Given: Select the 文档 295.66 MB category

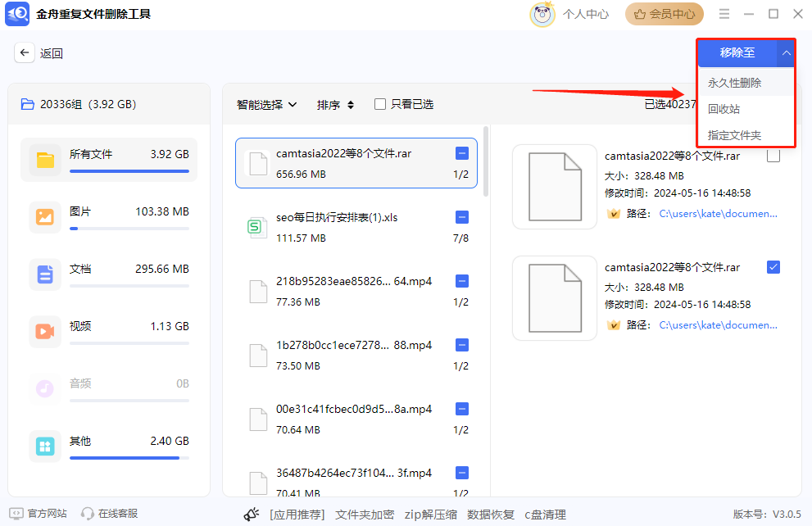Looking at the screenshot, I should 109,274.
